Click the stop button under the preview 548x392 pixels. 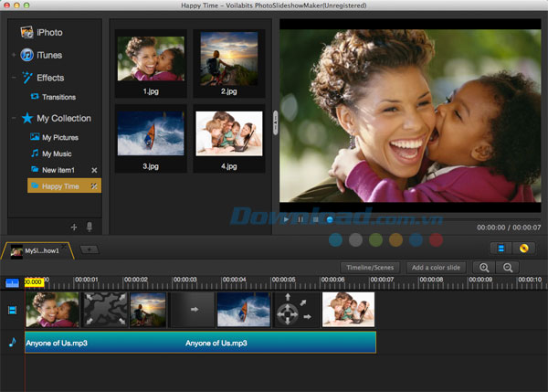(x=315, y=219)
